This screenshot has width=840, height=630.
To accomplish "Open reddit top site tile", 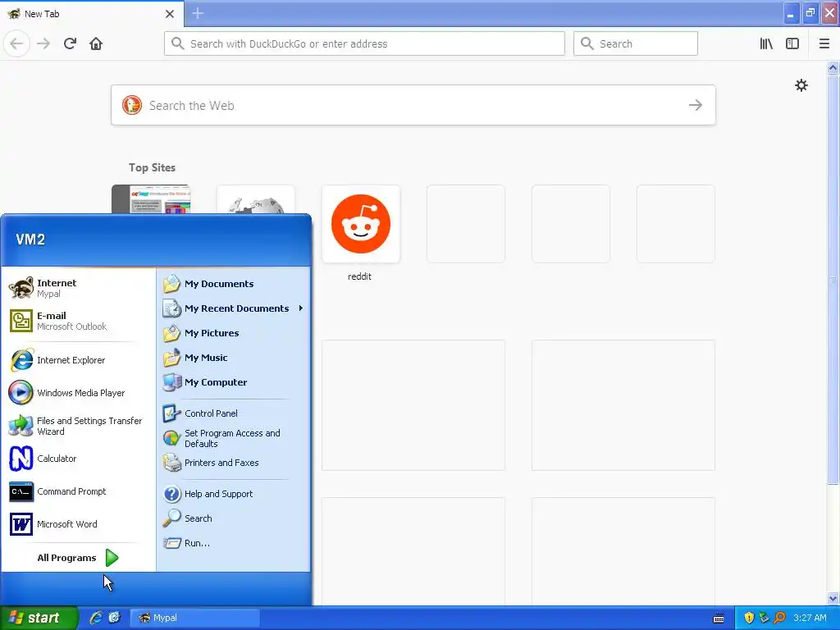I will [361, 224].
